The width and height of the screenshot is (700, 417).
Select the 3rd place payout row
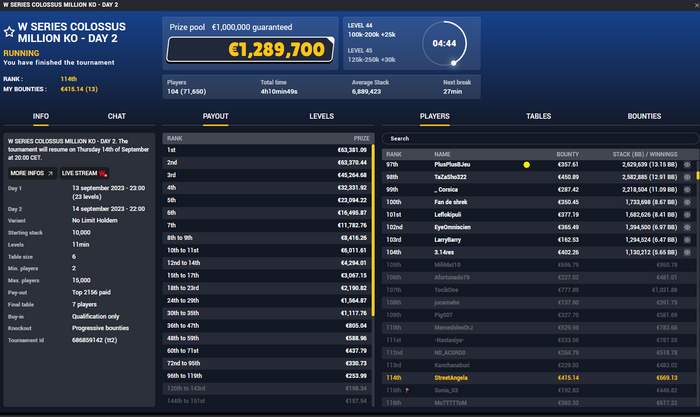[267, 175]
